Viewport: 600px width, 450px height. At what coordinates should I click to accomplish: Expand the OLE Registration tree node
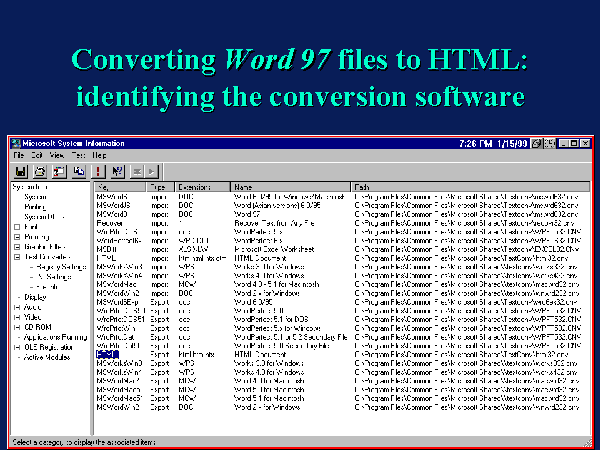pyautogui.click(x=17, y=347)
